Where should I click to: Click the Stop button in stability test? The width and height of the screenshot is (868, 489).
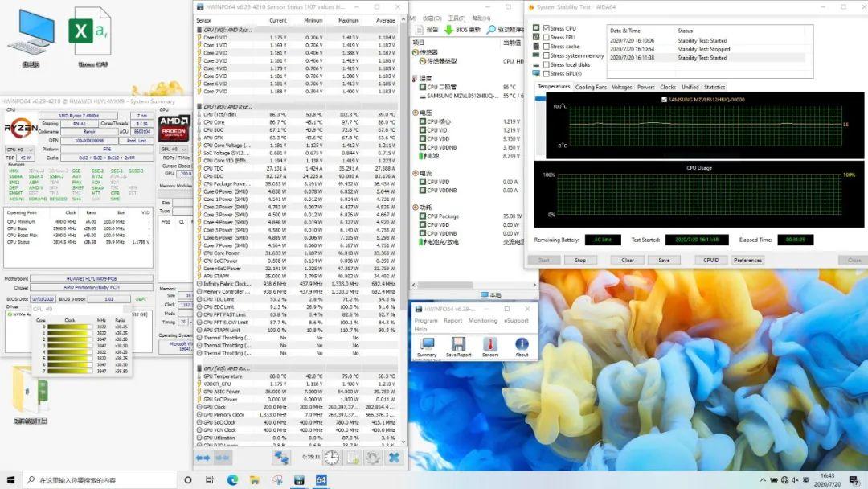pos(580,260)
